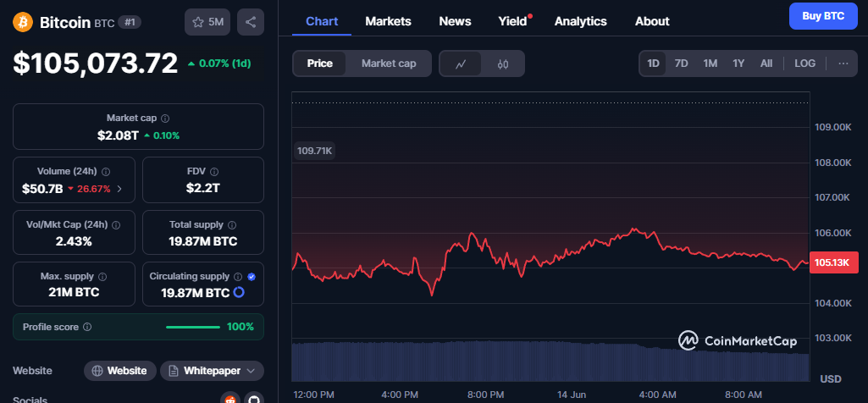Image resolution: width=868 pixels, height=403 pixels.
Task: Click the 109.00K price axis label
Action: pos(832,127)
